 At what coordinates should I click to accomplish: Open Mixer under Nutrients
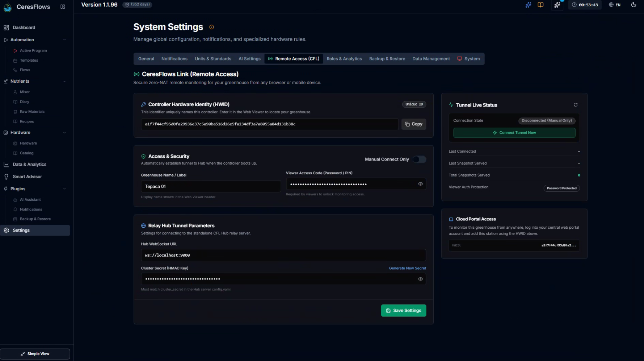pos(25,92)
